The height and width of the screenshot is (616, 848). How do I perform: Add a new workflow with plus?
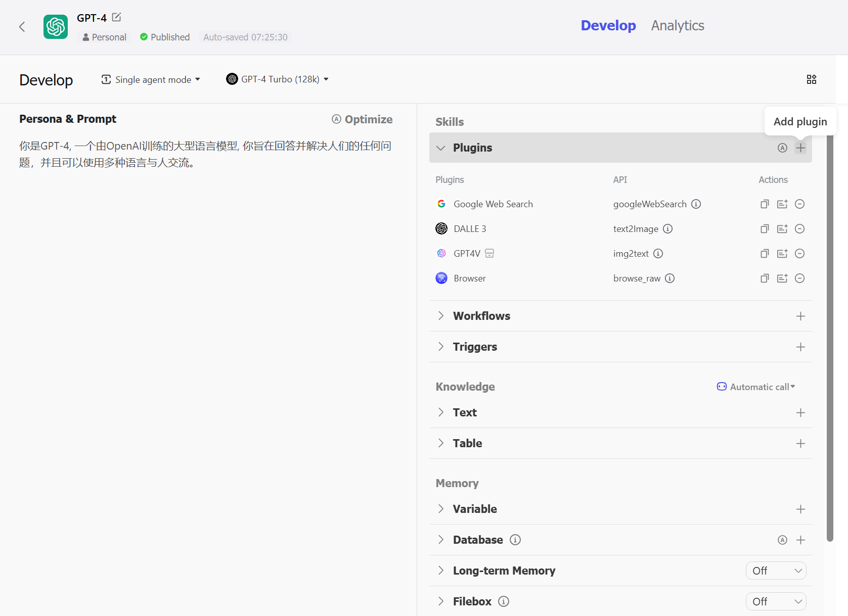[800, 316]
